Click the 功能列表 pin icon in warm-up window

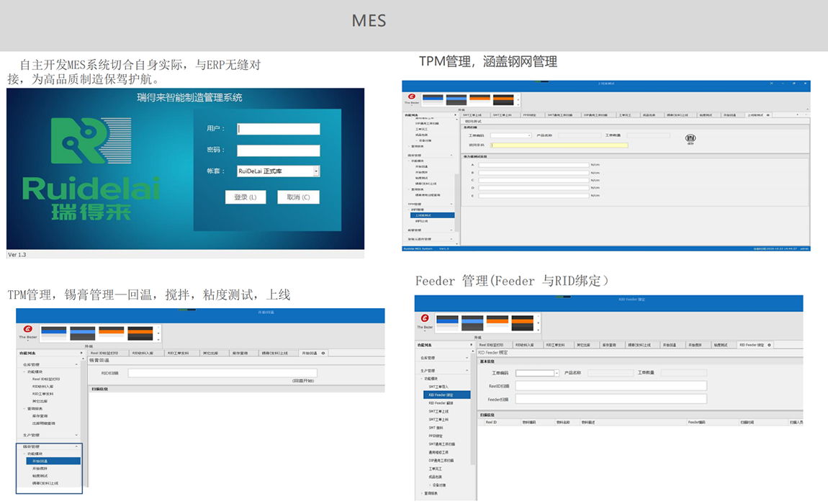point(80,354)
